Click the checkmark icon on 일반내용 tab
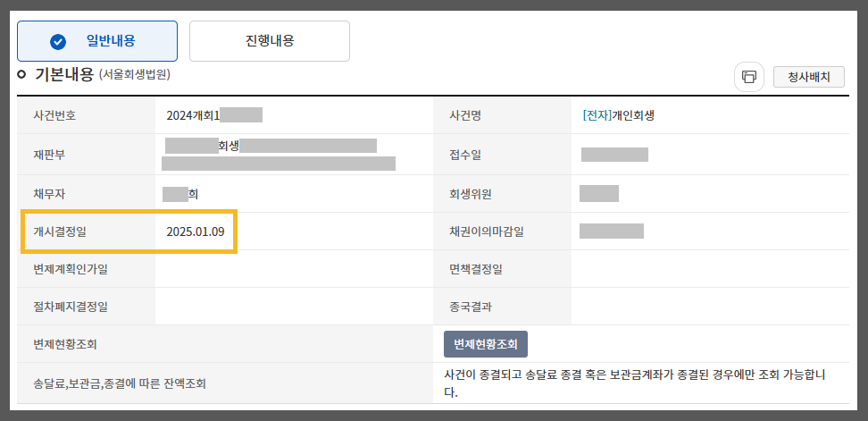Screen dimensions: 868x421 58,41
